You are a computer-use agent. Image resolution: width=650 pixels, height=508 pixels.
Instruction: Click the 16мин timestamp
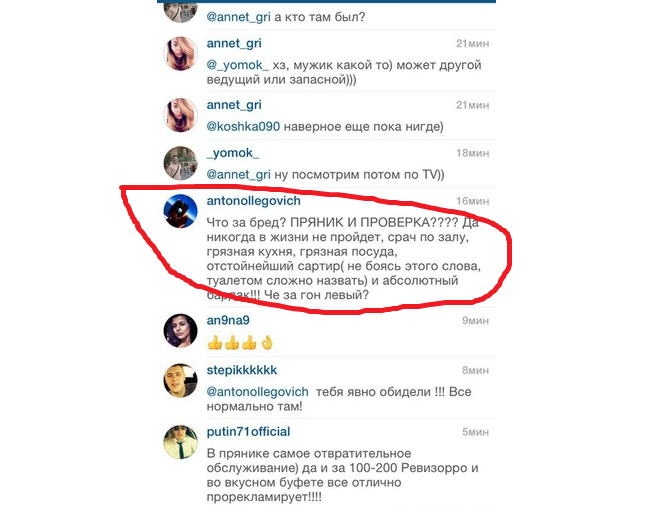point(473,201)
